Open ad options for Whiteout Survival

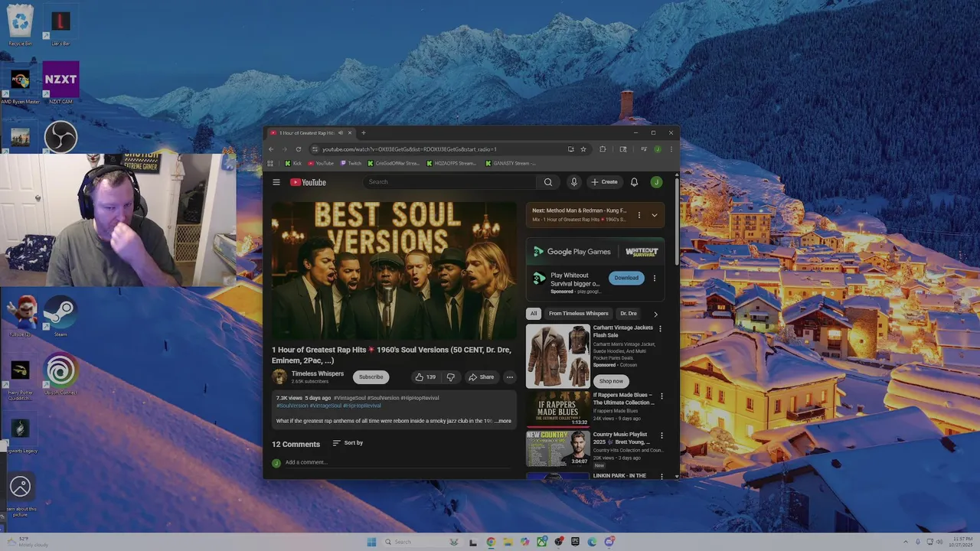pos(654,279)
